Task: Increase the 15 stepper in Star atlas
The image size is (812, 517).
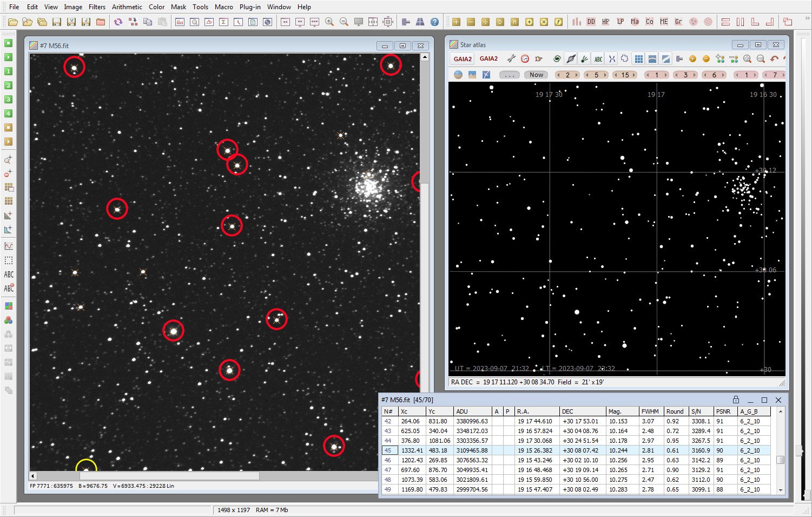Action: point(635,75)
